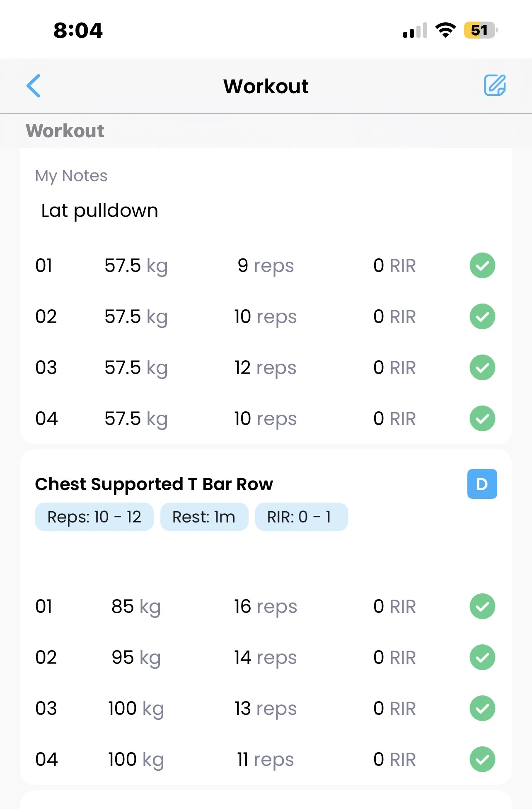Image resolution: width=532 pixels, height=809 pixels.
Task: Tap the blue D badge icon
Action: (482, 484)
